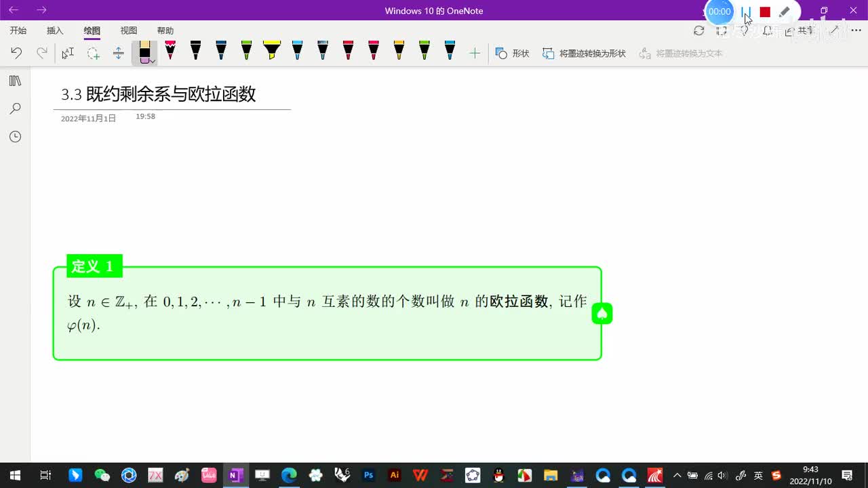This screenshot has width=868, height=488.
Task: Click the 00:00 recording timer
Action: (x=719, y=12)
